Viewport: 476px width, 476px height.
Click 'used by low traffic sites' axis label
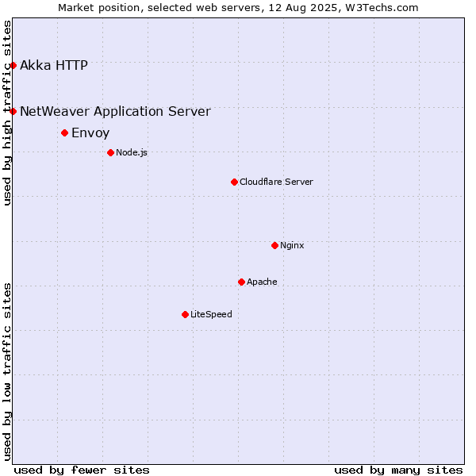7,373
